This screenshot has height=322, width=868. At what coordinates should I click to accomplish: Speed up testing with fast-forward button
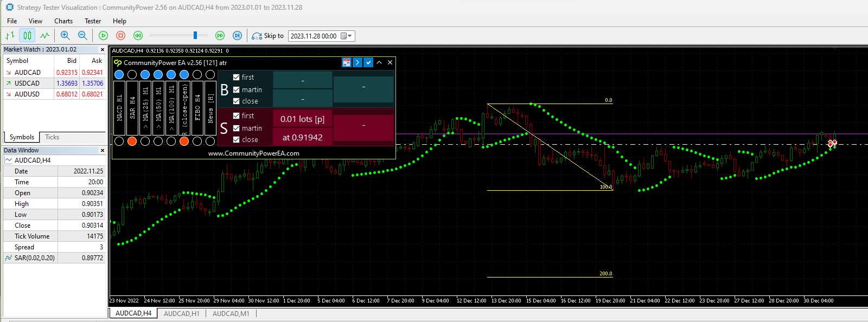coord(220,36)
